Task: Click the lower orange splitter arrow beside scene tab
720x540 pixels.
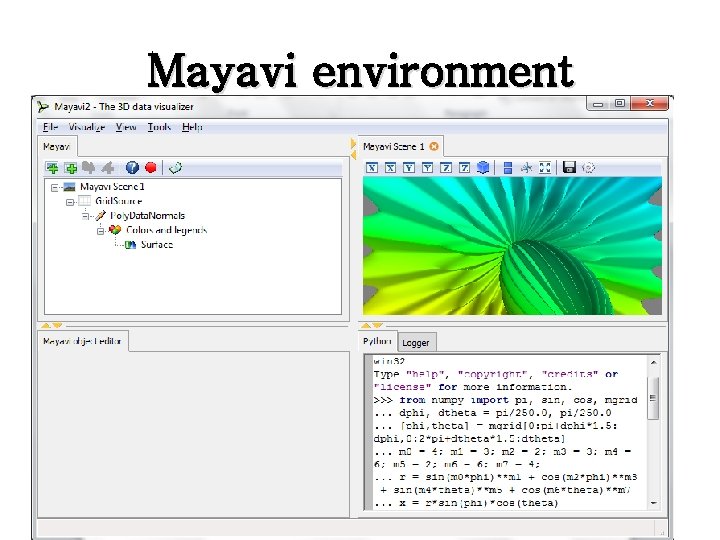Action: point(353,155)
